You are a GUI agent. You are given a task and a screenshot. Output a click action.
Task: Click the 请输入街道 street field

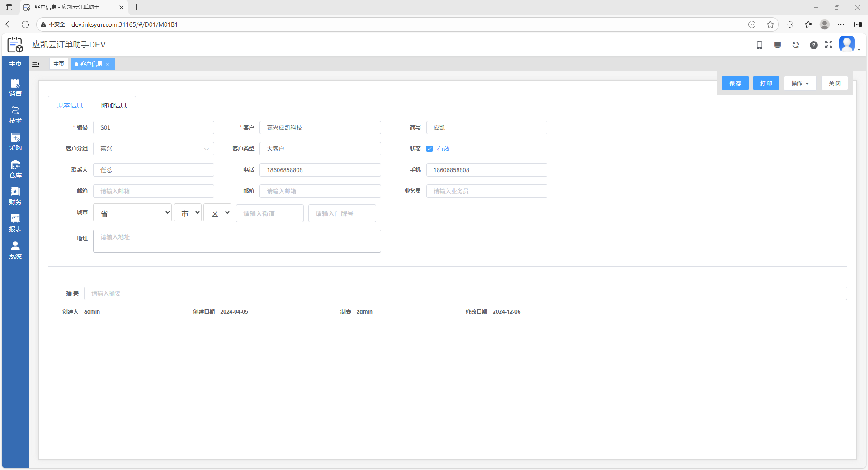coord(270,213)
